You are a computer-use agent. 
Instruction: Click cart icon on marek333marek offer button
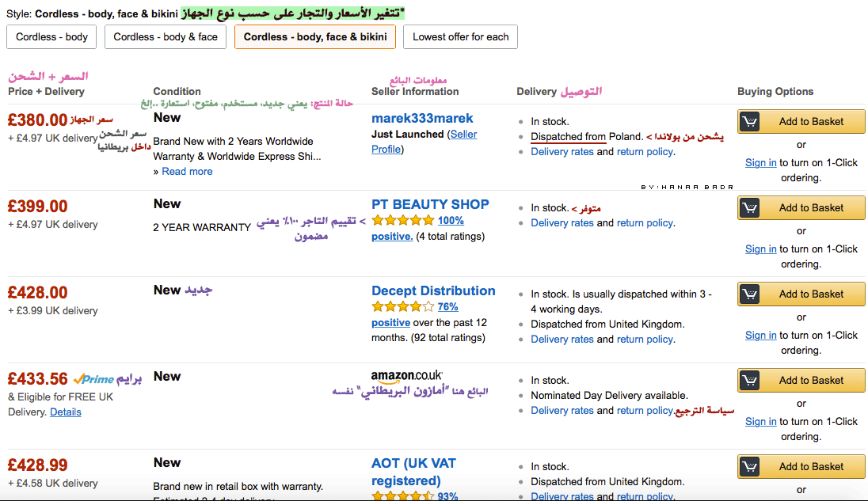click(750, 122)
